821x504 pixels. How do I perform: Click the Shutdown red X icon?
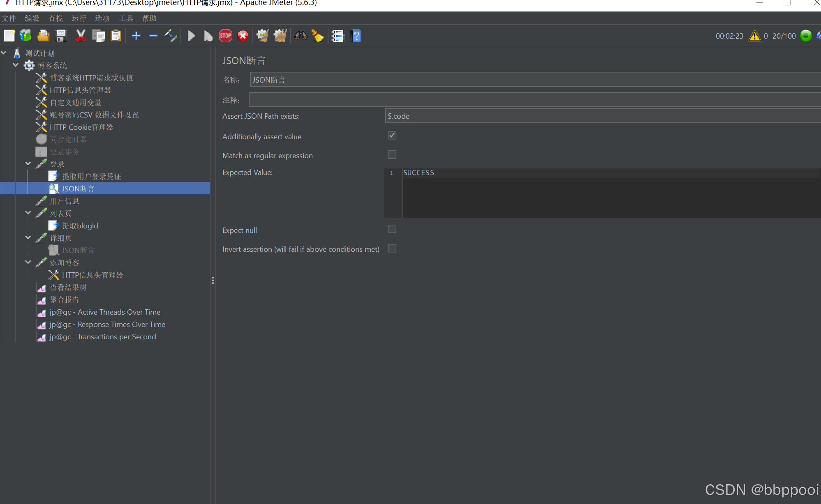tap(243, 36)
